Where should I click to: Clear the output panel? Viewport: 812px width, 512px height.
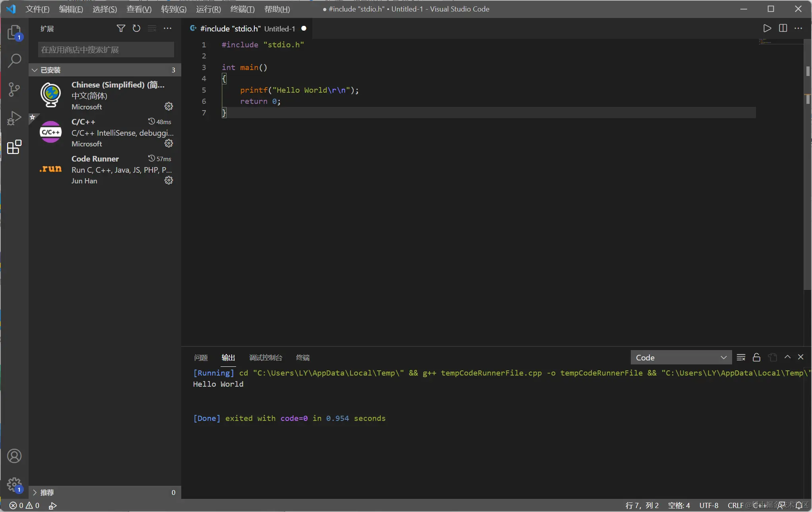[x=741, y=357]
